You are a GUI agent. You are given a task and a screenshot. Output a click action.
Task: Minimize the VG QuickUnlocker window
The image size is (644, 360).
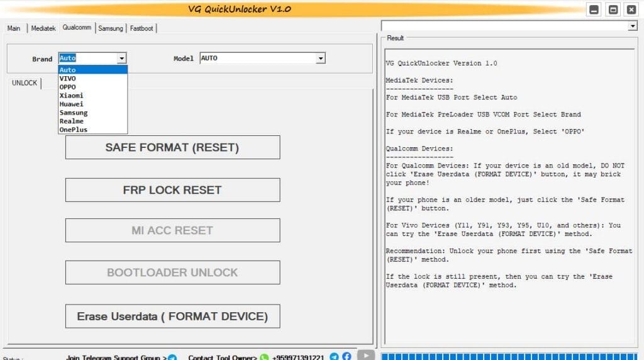tap(594, 9)
